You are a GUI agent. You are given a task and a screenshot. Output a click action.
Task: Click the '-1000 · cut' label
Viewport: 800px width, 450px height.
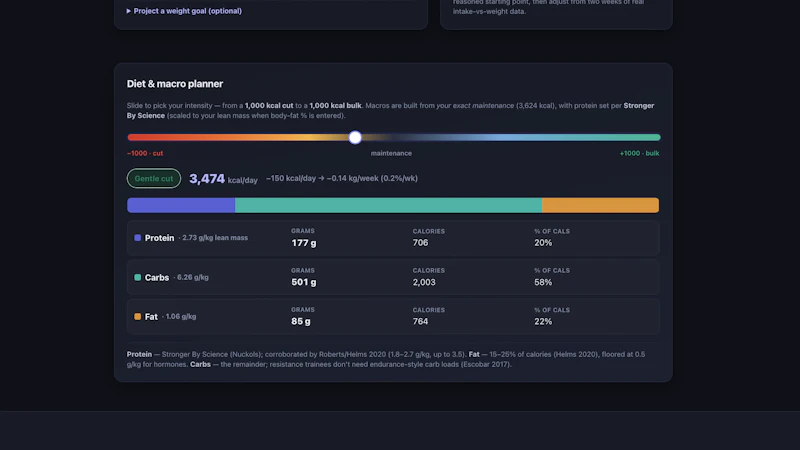145,153
